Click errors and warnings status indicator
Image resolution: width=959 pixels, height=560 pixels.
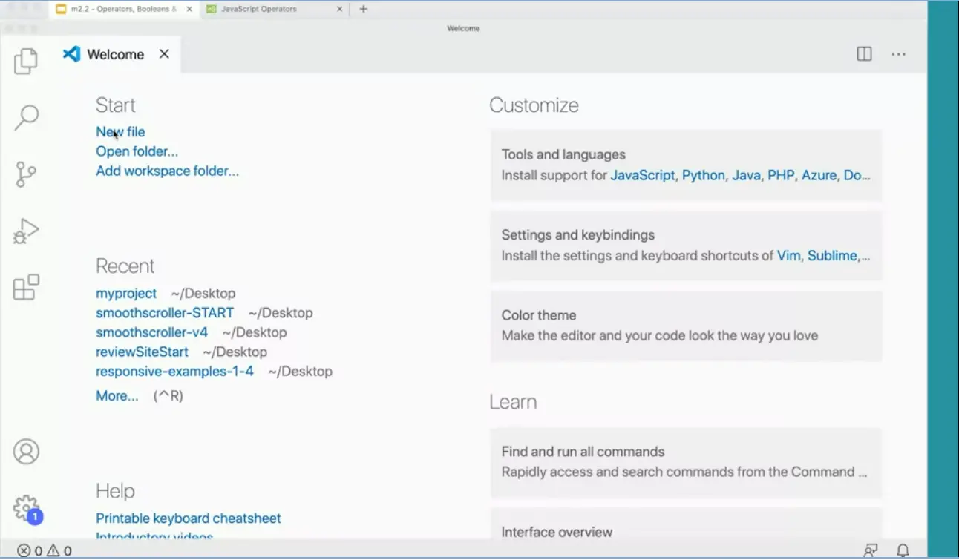point(45,551)
